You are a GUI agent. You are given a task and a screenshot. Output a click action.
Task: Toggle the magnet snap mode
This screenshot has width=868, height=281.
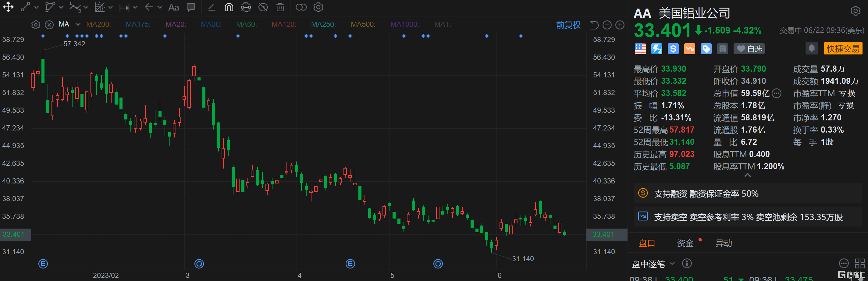click(229, 7)
